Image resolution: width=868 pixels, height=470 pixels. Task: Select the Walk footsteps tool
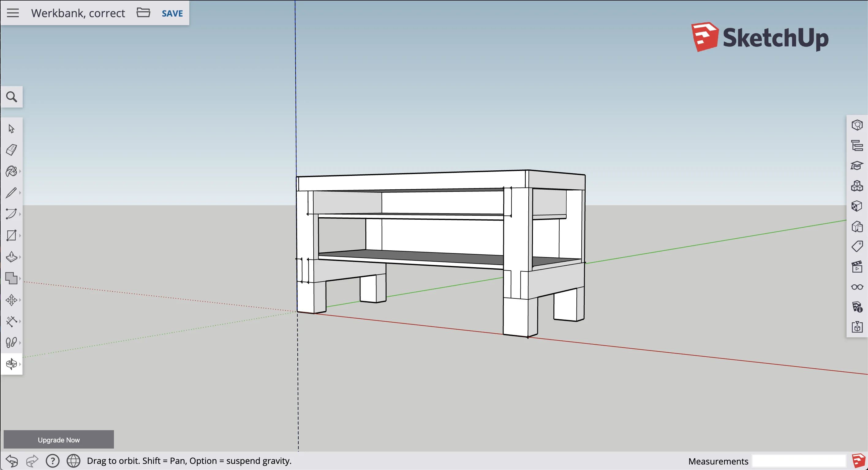(11, 343)
